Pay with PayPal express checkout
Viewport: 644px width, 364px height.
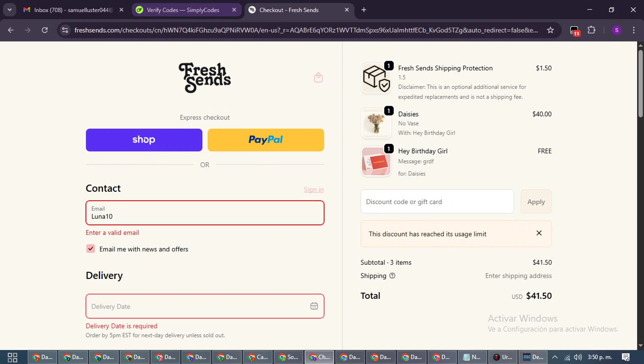266,140
